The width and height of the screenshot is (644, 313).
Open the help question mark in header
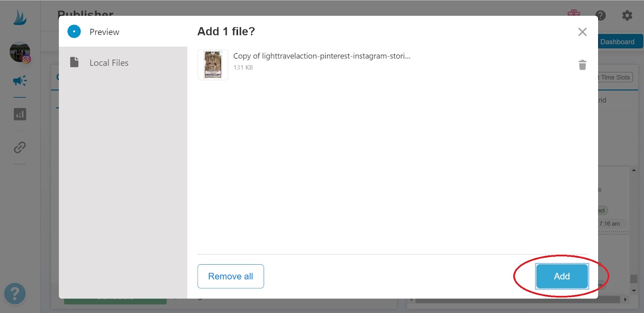tap(601, 15)
